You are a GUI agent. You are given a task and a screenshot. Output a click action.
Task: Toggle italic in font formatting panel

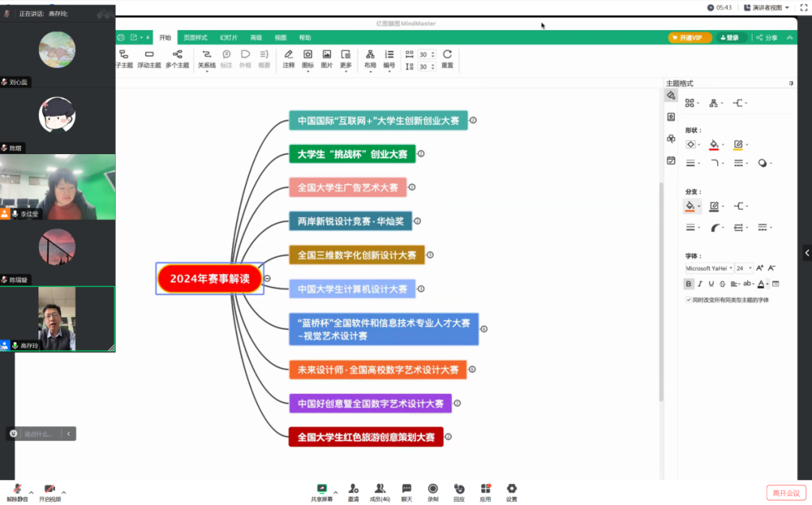coord(700,284)
